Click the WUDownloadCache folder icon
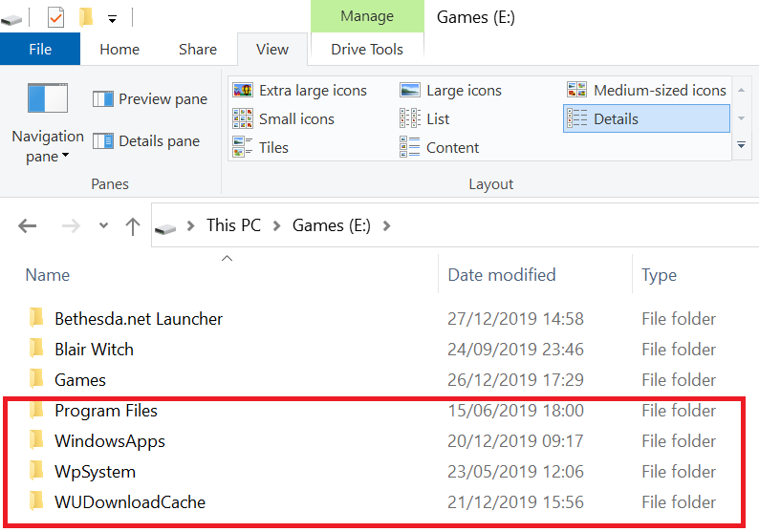Screen dimensions: 759x532 36,501
